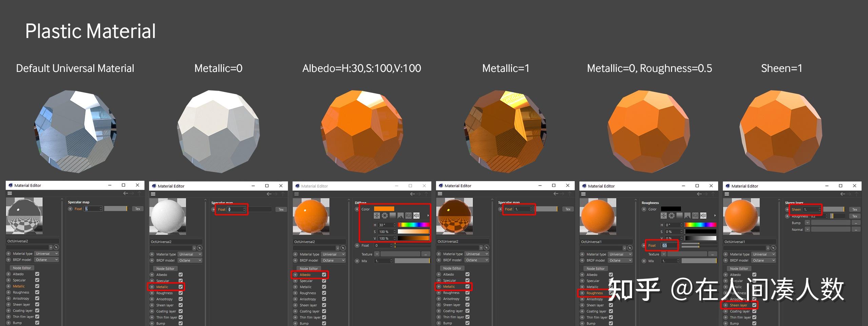Select the Albedo channel entry
This screenshot has height=326, width=868.
coord(305,274)
